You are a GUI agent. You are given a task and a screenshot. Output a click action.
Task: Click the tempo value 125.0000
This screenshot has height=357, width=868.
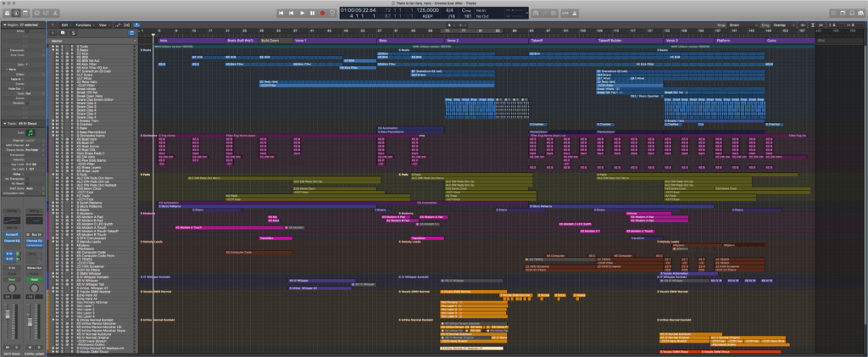click(x=429, y=10)
